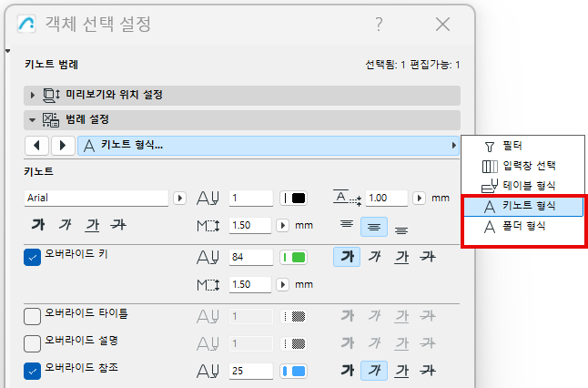Open arrow beside 오버라이드 키 height 1.50
This screenshot has height=388, width=588.
(x=282, y=285)
